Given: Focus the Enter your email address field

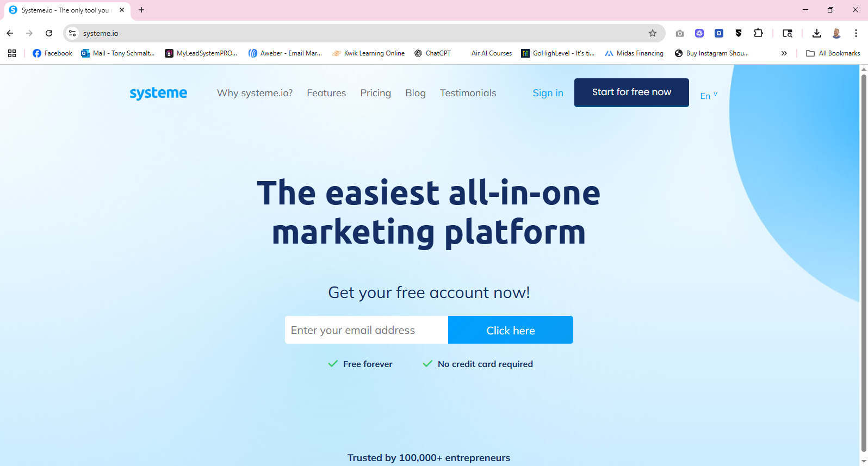Looking at the screenshot, I should [x=367, y=330].
